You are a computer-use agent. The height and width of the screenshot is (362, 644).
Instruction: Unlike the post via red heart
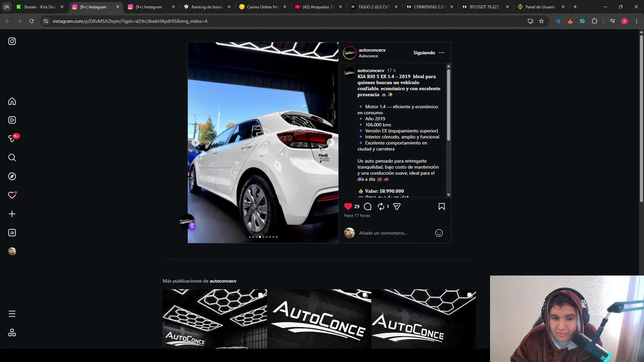click(x=348, y=207)
